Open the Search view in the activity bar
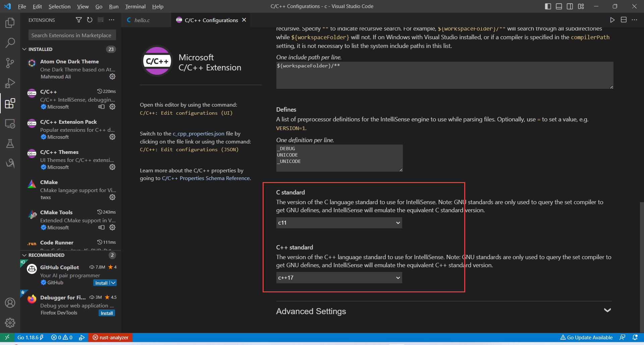The height and width of the screenshot is (345, 644). pos(10,43)
